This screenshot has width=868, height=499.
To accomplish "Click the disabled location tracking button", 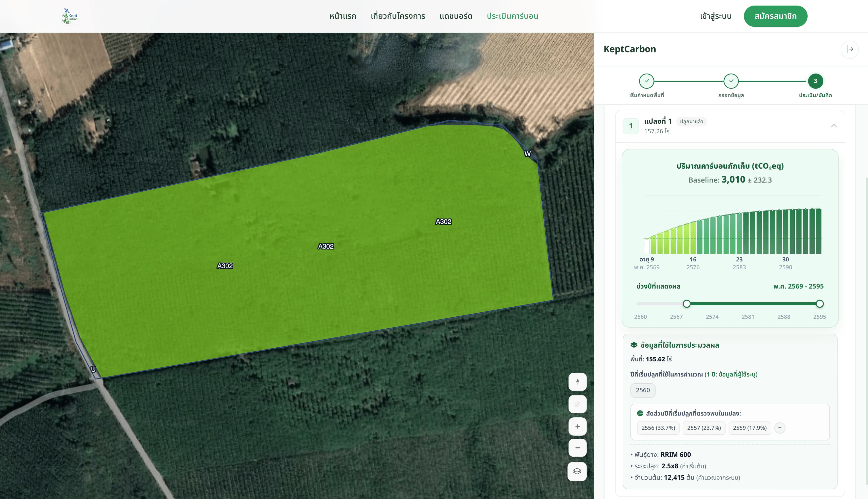I will (x=577, y=404).
